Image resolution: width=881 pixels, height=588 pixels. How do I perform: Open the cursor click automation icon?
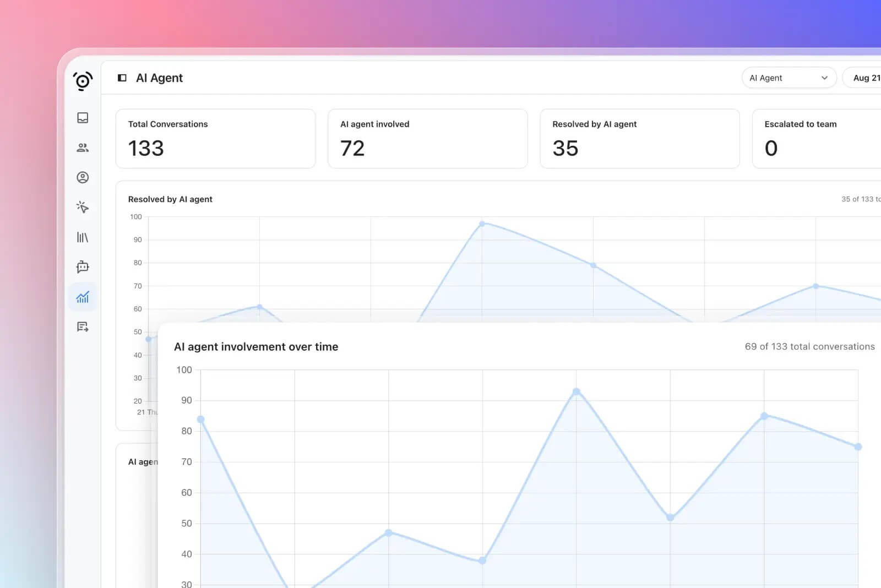83,207
